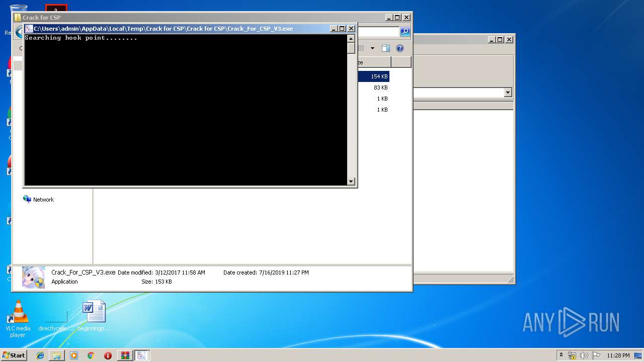
Task: Open the volume speaker tray icon
Action: coord(584,355)
